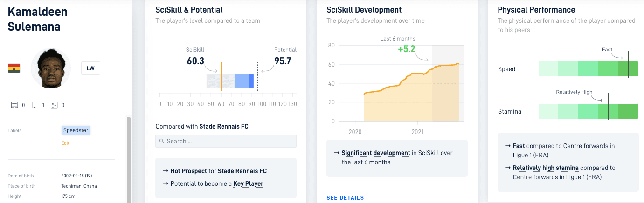Select the LW position badge
The height and width of the screenshot is (203, 644).
[90, 68]
